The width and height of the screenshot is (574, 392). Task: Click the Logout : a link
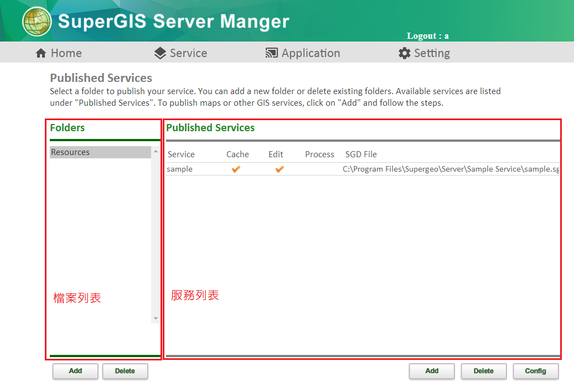click(427, 36)
